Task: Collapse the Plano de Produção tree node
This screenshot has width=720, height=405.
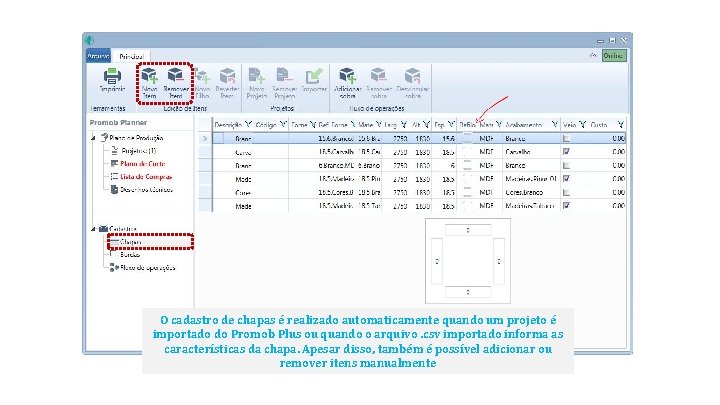Action: [93, 137]
